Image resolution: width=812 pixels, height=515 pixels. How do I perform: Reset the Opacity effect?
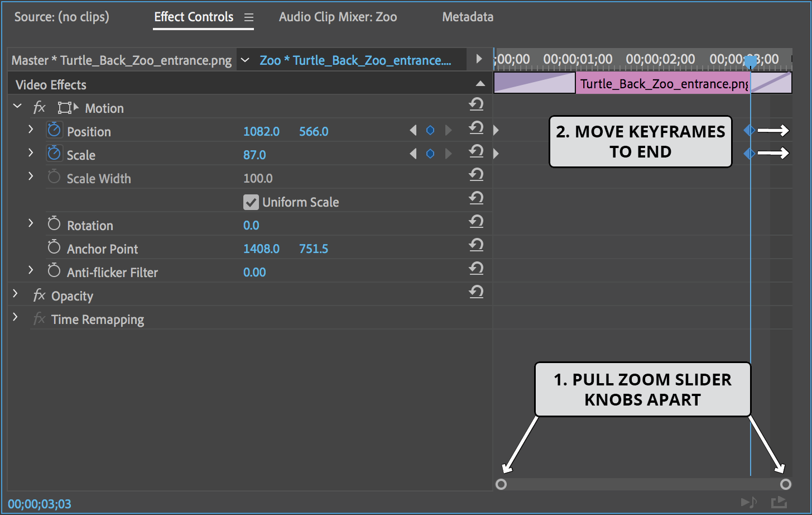click(476, 292)
